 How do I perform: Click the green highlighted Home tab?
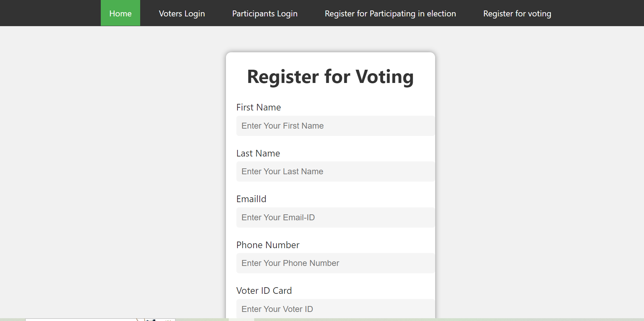pos(120,13)
